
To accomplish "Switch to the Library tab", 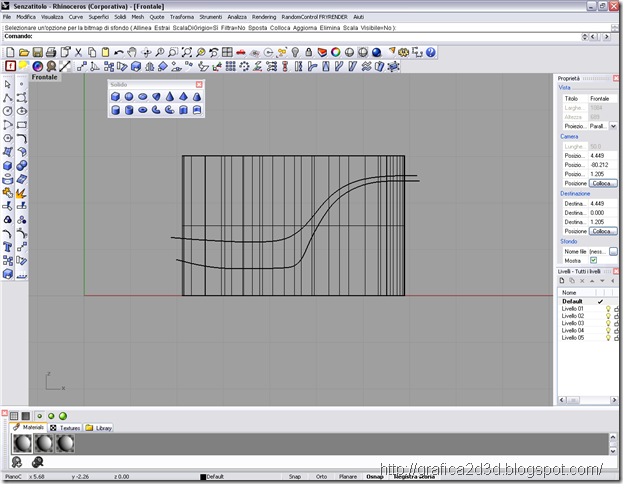I will coord(99,428).
